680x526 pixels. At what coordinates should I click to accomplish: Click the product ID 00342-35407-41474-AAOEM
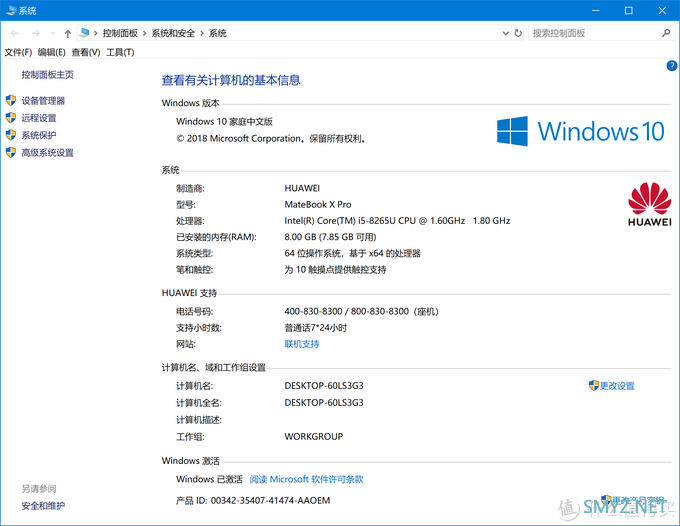[271, 500]
